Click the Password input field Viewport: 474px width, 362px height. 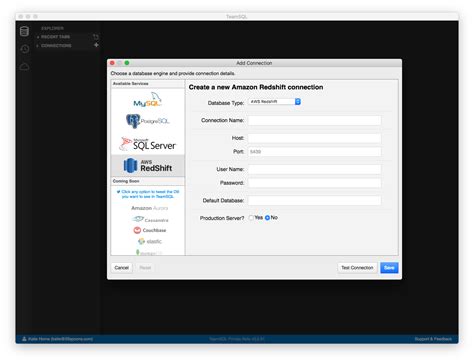click(x=314, y=183)
